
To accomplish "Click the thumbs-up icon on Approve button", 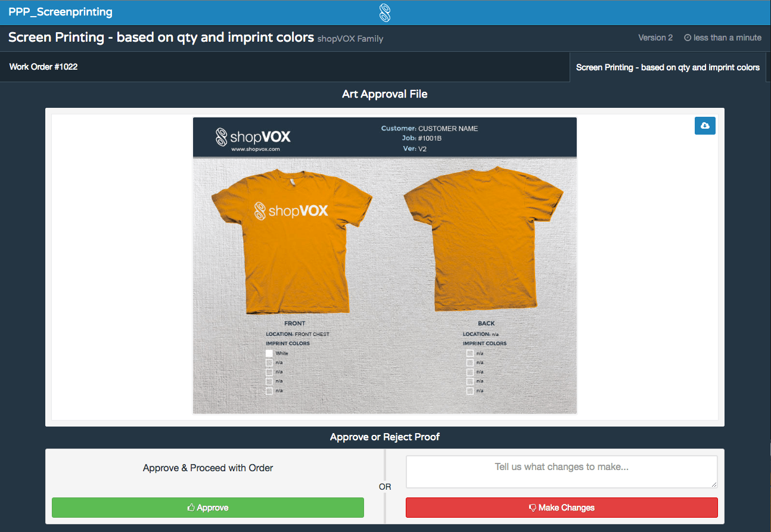I will 191,507.
